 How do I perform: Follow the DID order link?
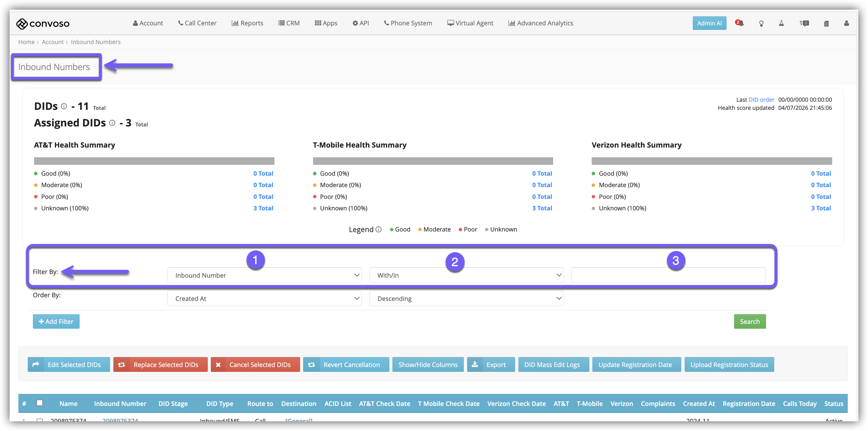[x=761, y=100]
